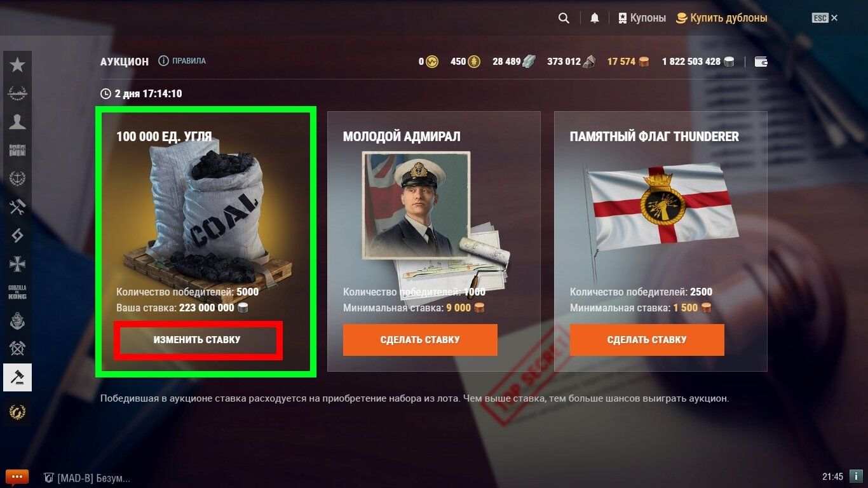This screenshot has height=488, width=868.
Task: Select the iron cross sidebar icon
Action: tap(17, 264)
